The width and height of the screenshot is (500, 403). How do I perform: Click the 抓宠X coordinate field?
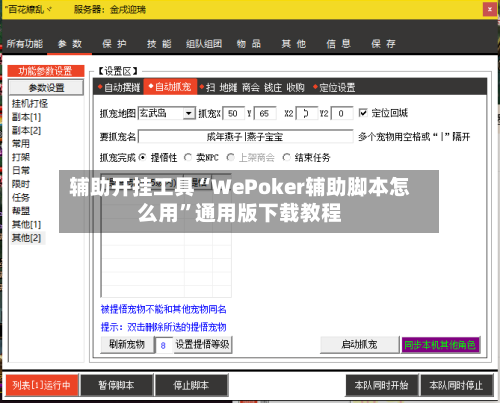pyautogui.click(x=233, y=113)
